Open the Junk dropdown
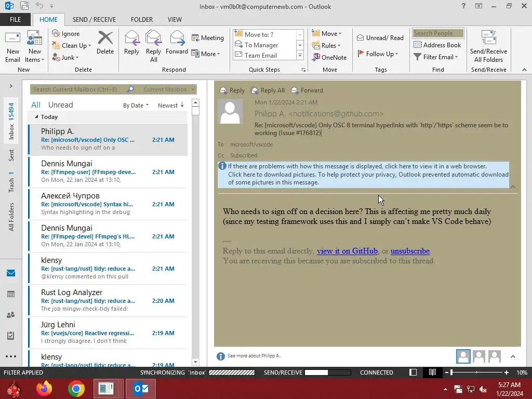Image resolution: width=532 pixels, height=399 pixels. tap(65, 57)
